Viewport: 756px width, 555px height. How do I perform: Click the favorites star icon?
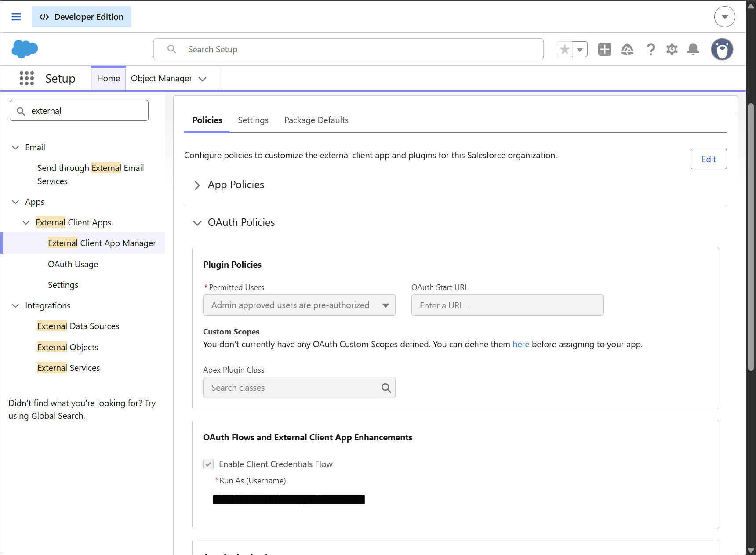[565, 49]
